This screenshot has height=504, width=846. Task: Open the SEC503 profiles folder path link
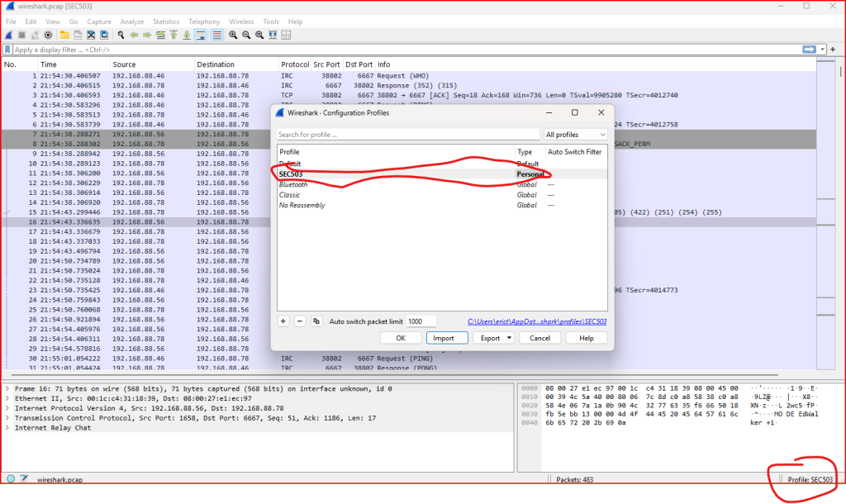click(537, 321)
